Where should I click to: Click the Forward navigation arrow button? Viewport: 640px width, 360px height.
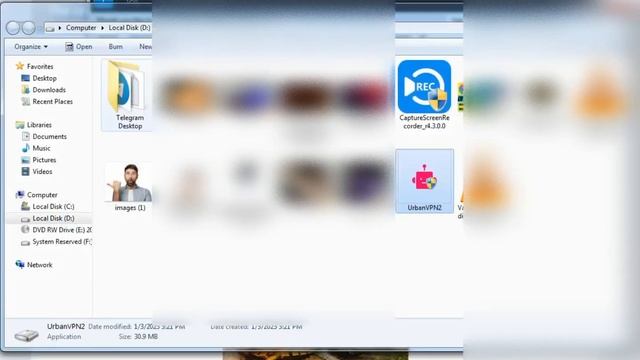point(28,28)
